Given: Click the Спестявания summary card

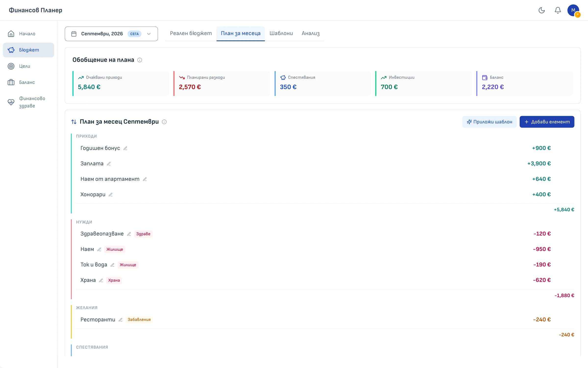Looking at the screenshot, I should [323, 83].
